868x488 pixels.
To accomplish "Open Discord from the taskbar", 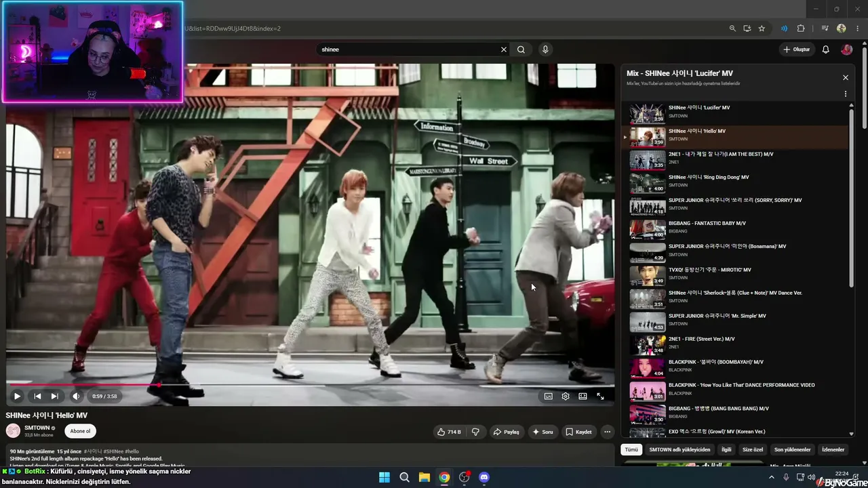I will [484, 477].
